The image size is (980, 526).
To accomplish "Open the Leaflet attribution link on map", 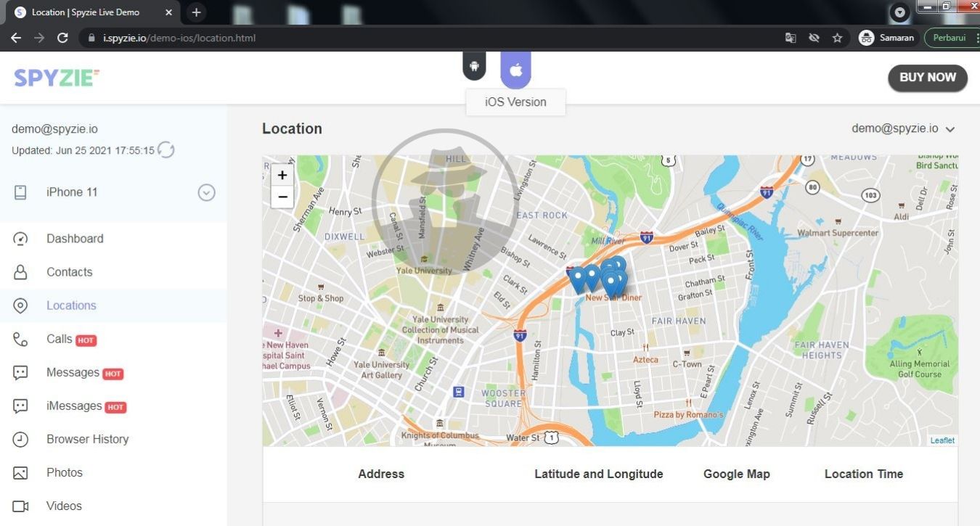I will pyautogui.click(x=942, y=440).
